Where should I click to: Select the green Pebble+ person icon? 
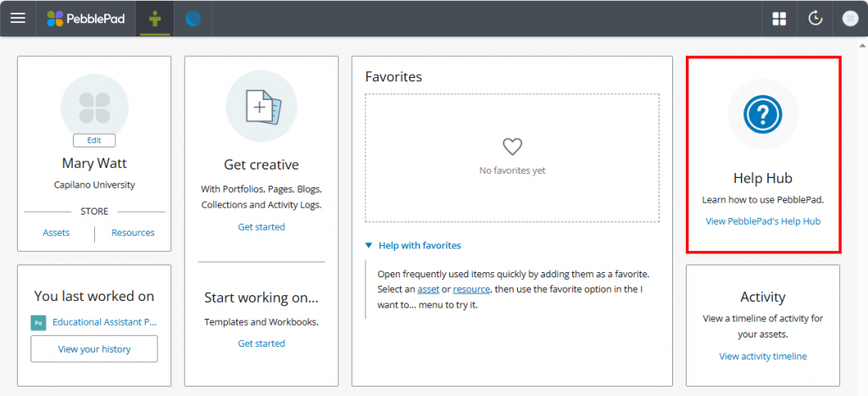[155, 19]
